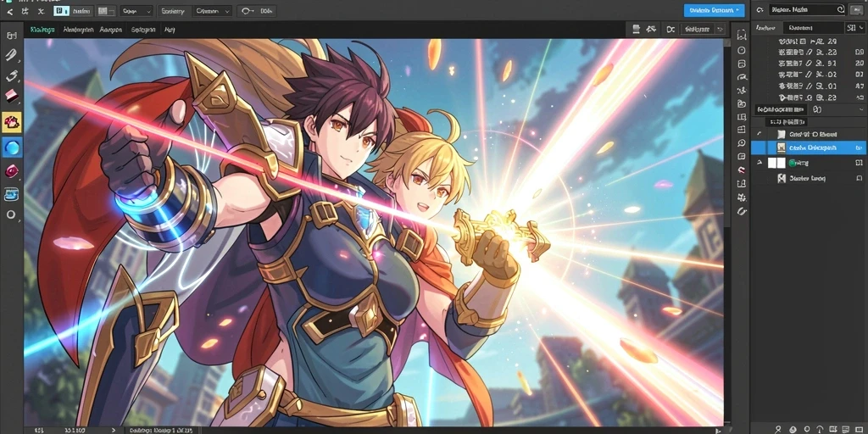Screen dimensions: 868x434
Task: Select the red gem tool in left toolbar
Action: (12, 171)
